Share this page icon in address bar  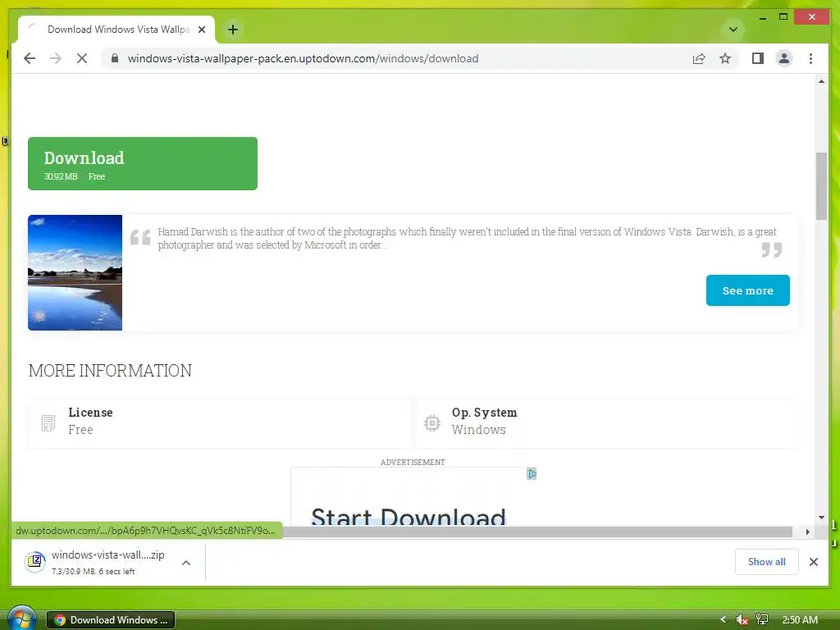[x=699, y=58]
